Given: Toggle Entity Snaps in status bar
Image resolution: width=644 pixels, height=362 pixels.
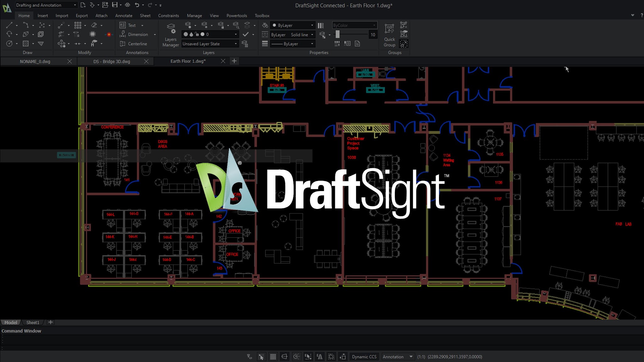Looking at the screenshot, I should click(308, 357).
